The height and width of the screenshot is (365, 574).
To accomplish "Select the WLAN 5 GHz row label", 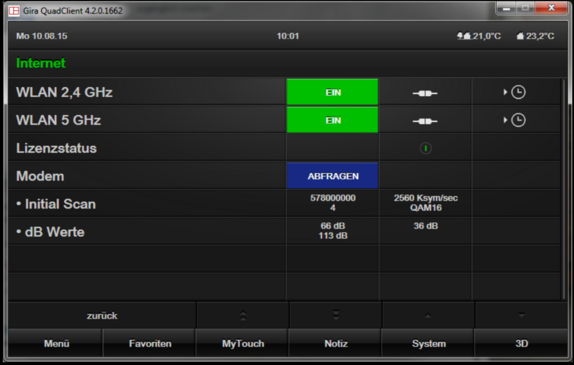I will pos(58,120).
